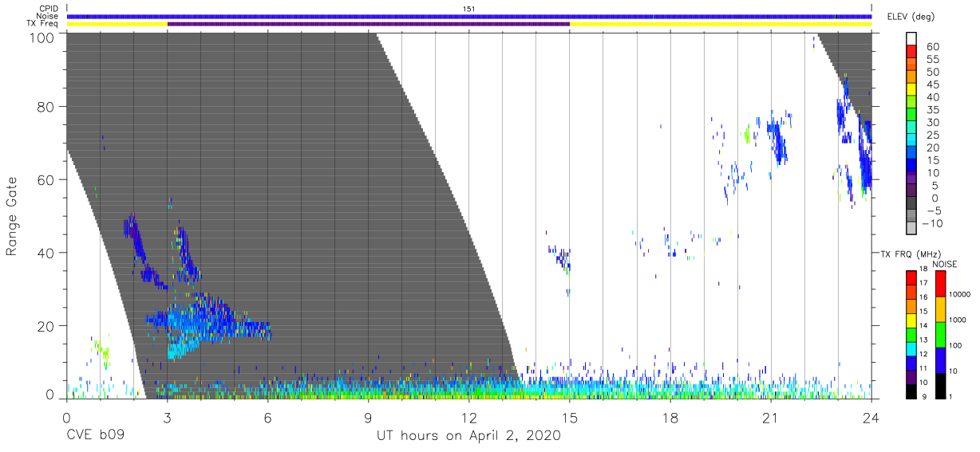The width and height of the screenshot is (980, 452).
Task: Click the ELEV colorbar tick label 30
Action: pos(931,122)
